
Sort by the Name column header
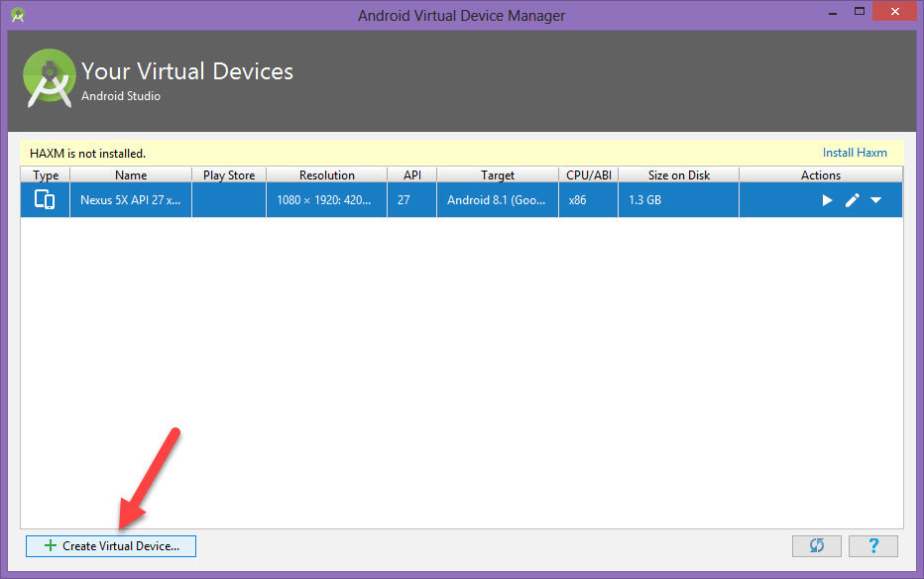pos(131,174)
